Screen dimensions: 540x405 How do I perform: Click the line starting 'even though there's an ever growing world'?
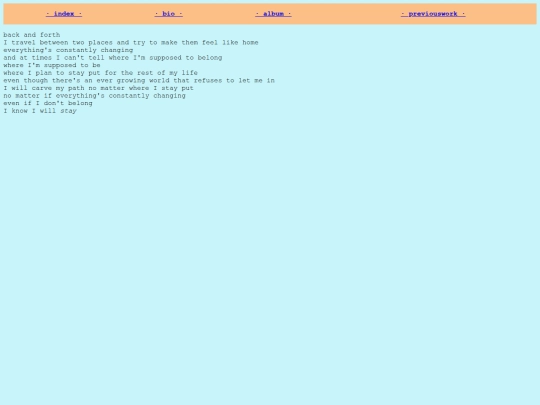point(139,80)
